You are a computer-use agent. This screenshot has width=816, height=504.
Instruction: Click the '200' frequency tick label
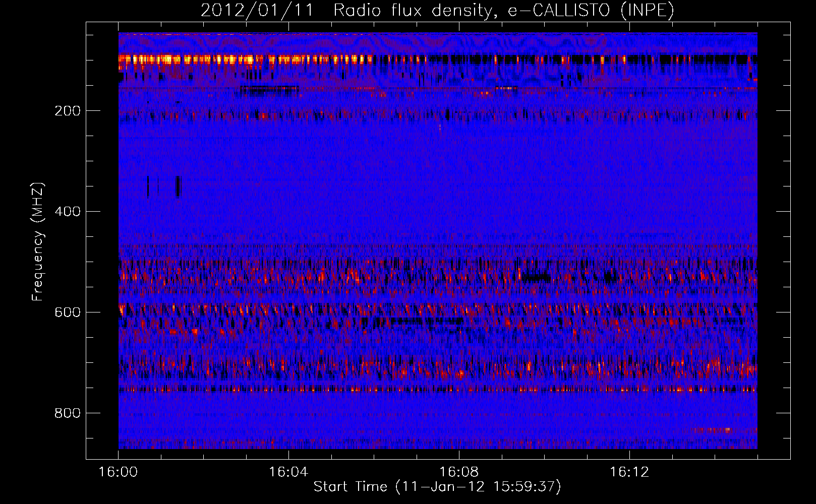click(68, 111)
